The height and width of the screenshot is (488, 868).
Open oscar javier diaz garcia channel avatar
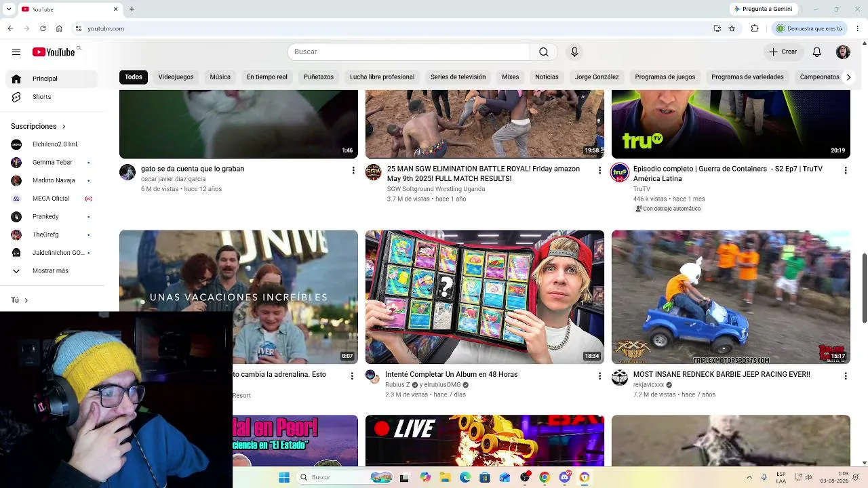pyautogui.click(x=127, y=172)
